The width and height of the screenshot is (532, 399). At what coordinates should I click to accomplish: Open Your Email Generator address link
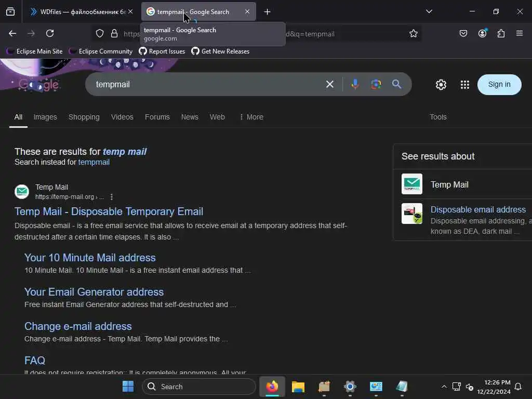(94, 292)
